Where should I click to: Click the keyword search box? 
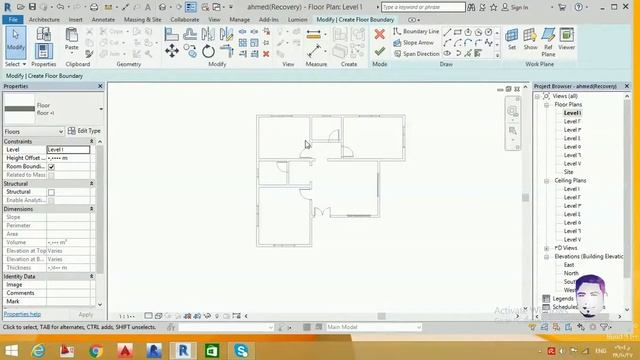click(423, 7)
